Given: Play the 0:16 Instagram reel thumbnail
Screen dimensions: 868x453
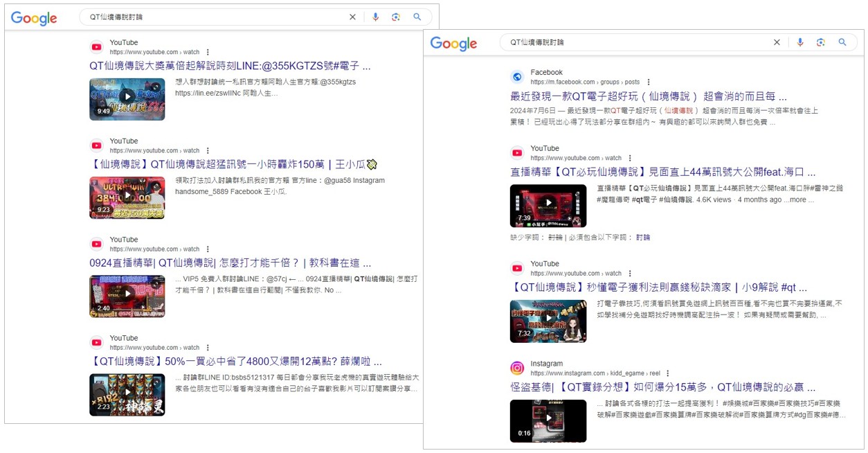Looking at the screenshot, I should coord(548,420).
